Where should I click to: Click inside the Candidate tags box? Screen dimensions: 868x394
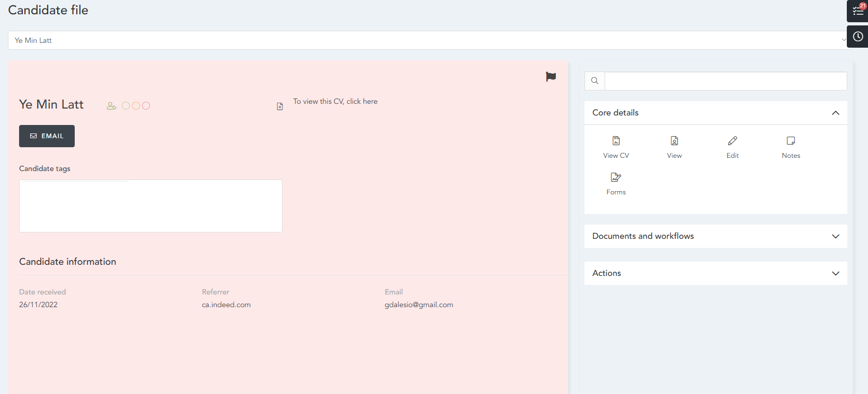click(150, 206)
